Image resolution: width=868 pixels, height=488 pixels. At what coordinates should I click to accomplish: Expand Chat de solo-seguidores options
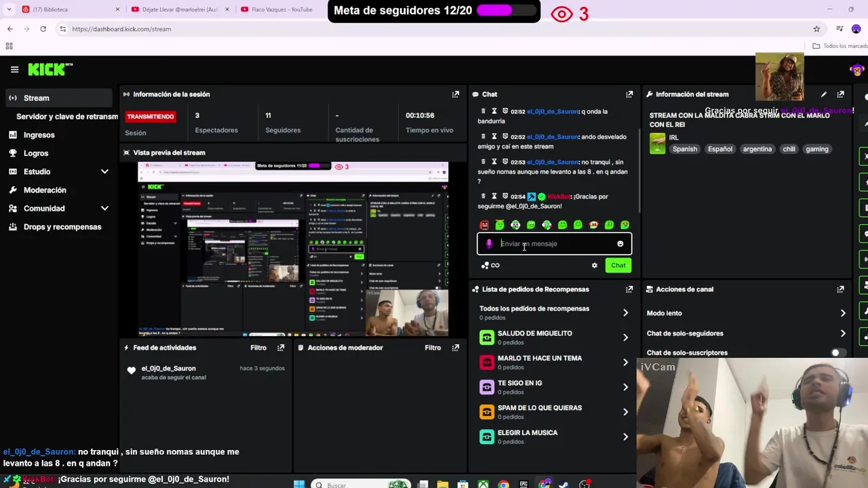tap(843, 333)
